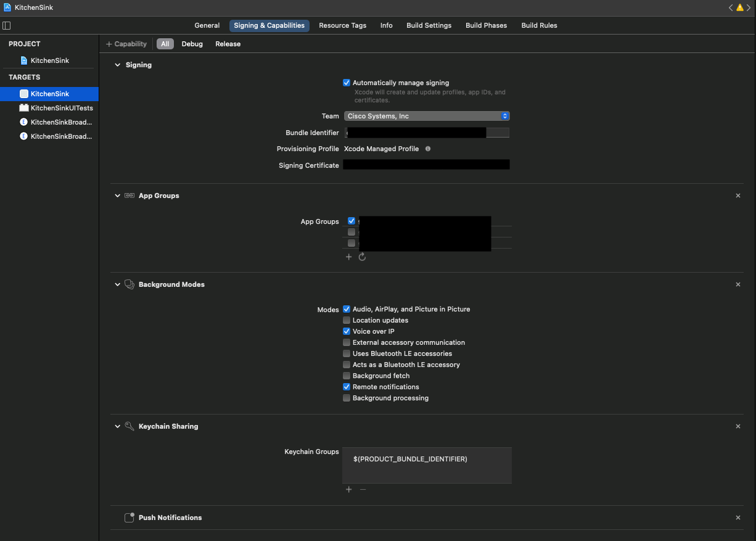This screenshot has width=756, height=541.
Task: Click the info icon beside Xcode Managed Profile
Action: 428,149
